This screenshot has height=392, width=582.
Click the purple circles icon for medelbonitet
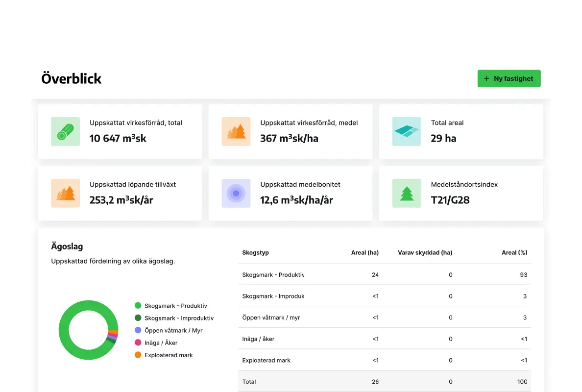click(x=236, y=193)
